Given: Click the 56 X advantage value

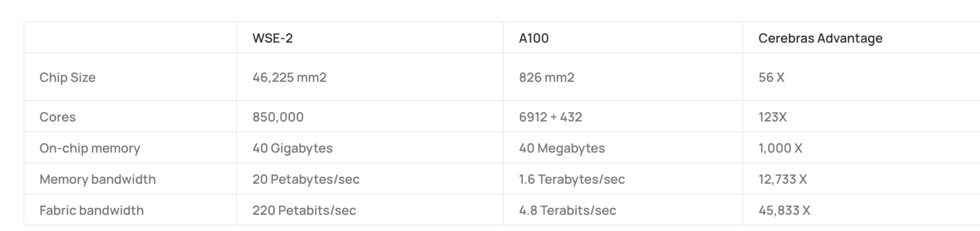Looking at the screenshot, I should tap(771, 78).
